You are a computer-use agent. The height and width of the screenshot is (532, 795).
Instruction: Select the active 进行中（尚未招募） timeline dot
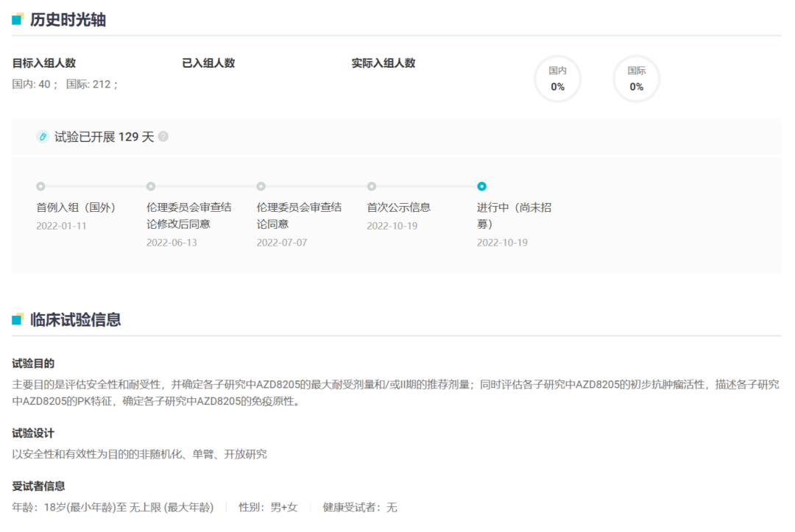(481, 186)
